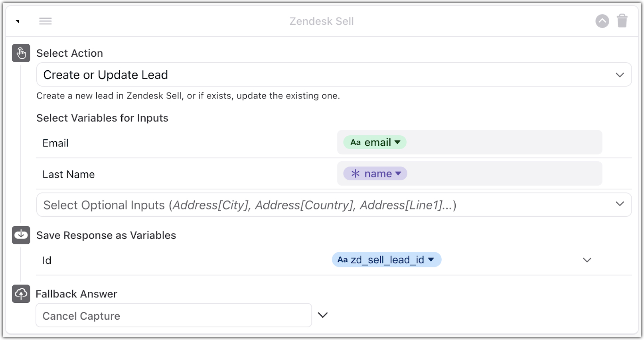Image resolution: width=644 pixels, height=340 pixels.
Task: Click the Select Action hand-pointer icon
Action: [x=21, y=53]
